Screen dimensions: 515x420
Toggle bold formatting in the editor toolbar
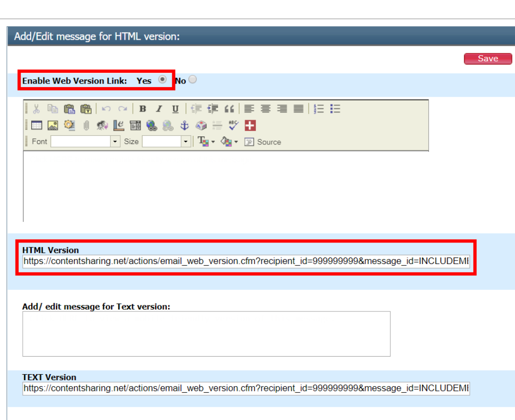(143, 109)
